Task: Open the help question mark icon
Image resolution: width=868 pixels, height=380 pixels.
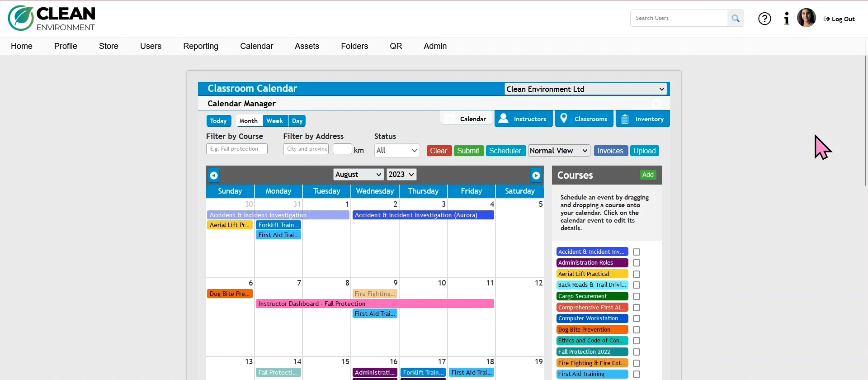Action: [x=764, y=19]
